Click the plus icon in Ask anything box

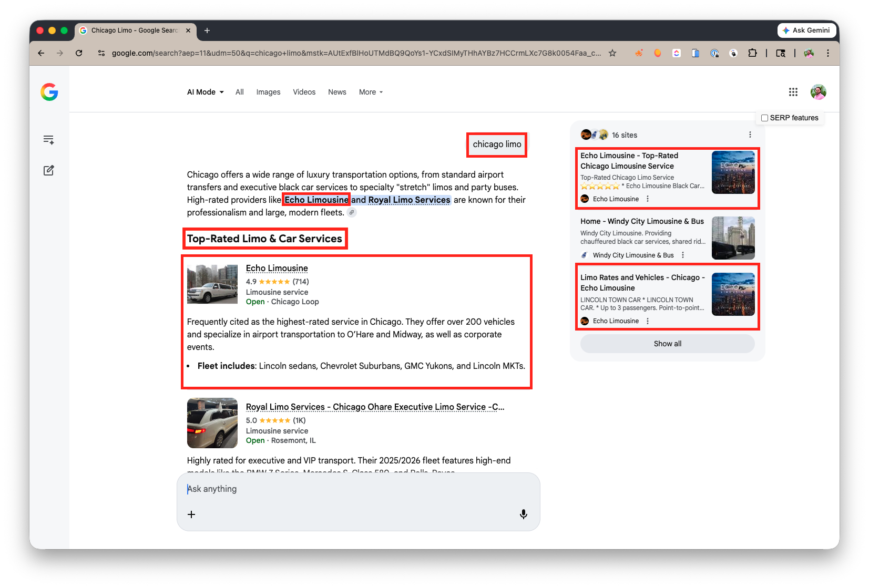pos(191,514)
